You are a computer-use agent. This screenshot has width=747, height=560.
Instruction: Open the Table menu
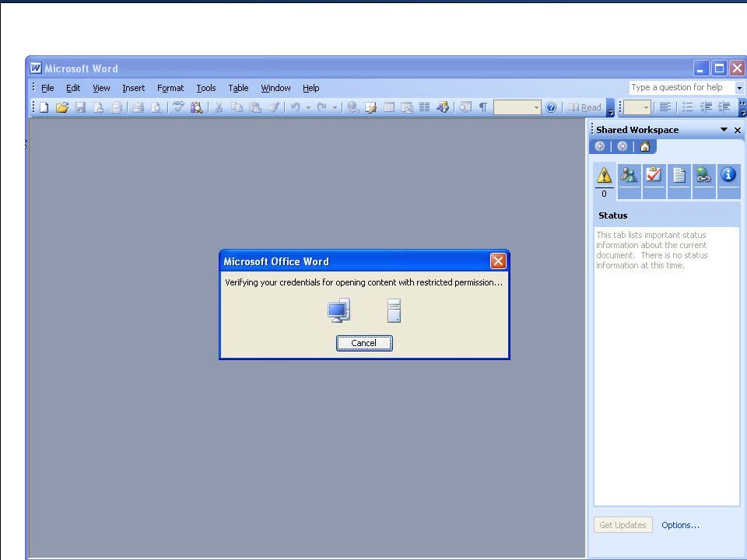(x=238, y=88)
